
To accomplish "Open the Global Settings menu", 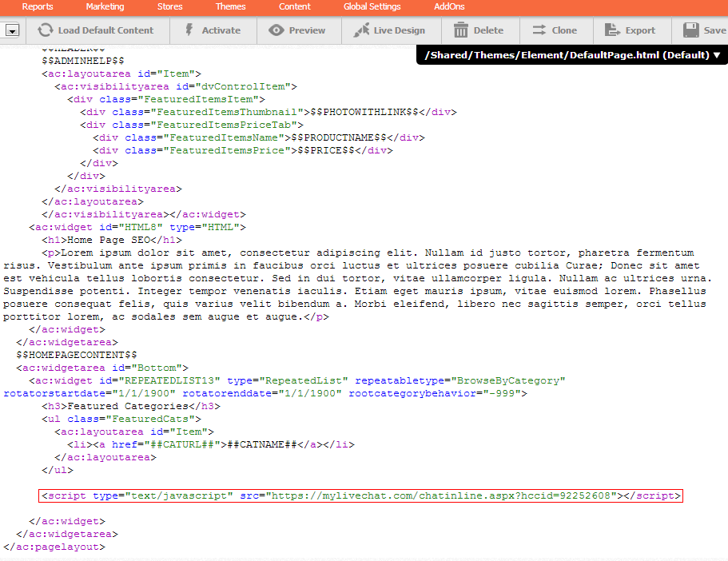I will [372, 6].
